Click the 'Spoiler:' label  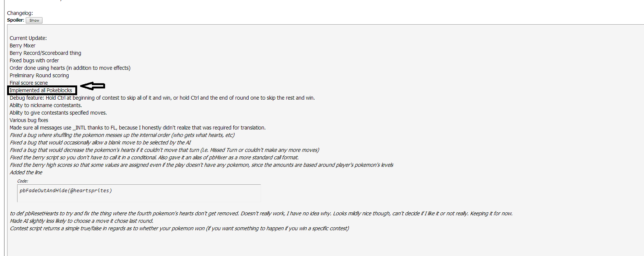coord(15,20)
